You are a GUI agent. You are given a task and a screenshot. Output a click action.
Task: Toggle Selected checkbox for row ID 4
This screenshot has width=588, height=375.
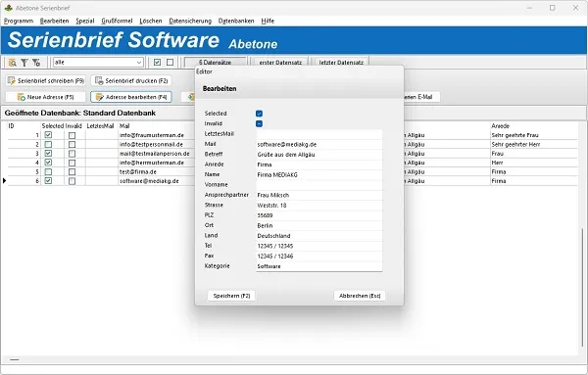(48, 163)
